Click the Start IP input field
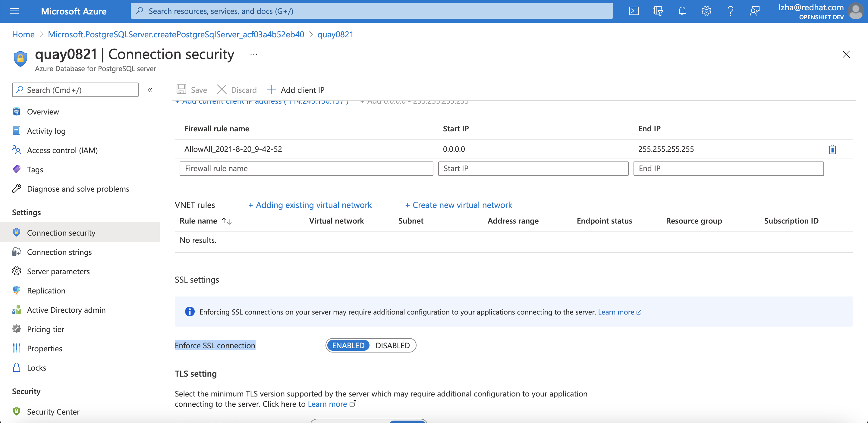The height and width of the screenshot is (423, 868). click(x=533, y=168)
